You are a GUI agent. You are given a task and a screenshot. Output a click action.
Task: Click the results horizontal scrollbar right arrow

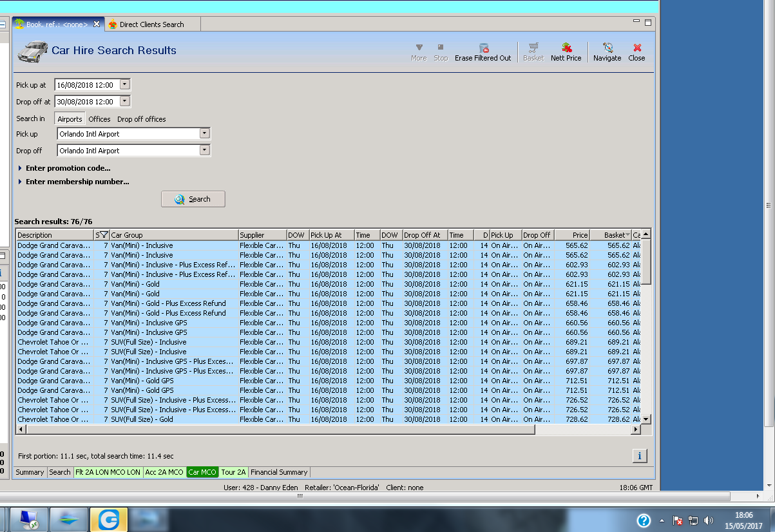[x=636, y=429]
